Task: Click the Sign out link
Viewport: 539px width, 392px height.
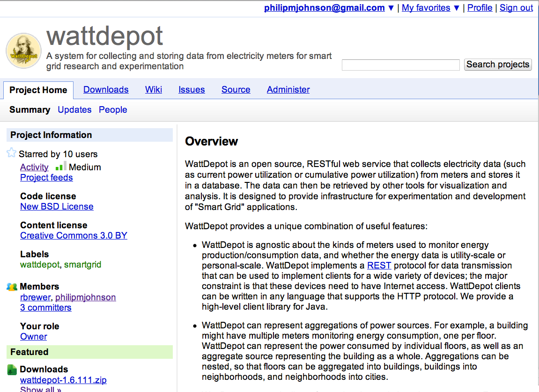Action: tap(516, 8)
